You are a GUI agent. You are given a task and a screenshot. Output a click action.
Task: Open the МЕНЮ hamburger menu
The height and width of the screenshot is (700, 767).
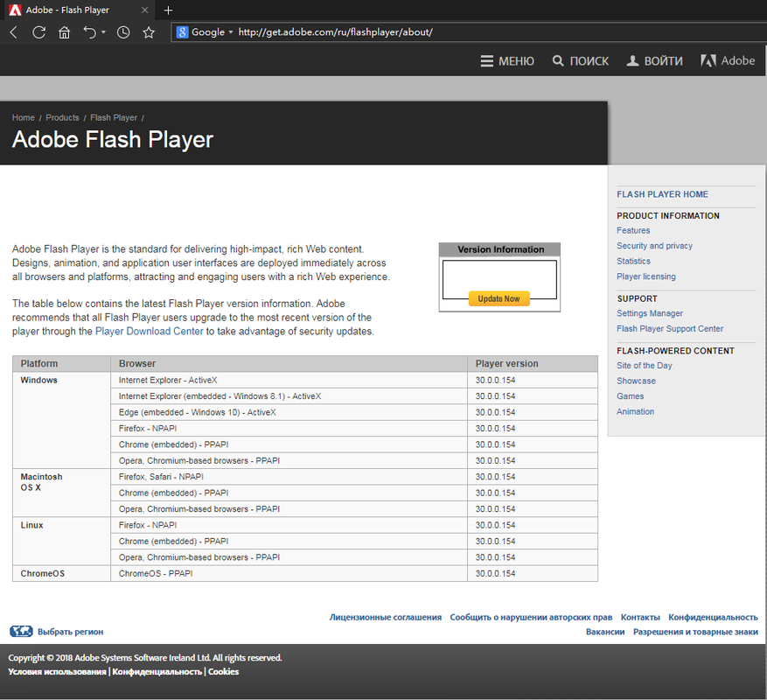pos(507,61)
